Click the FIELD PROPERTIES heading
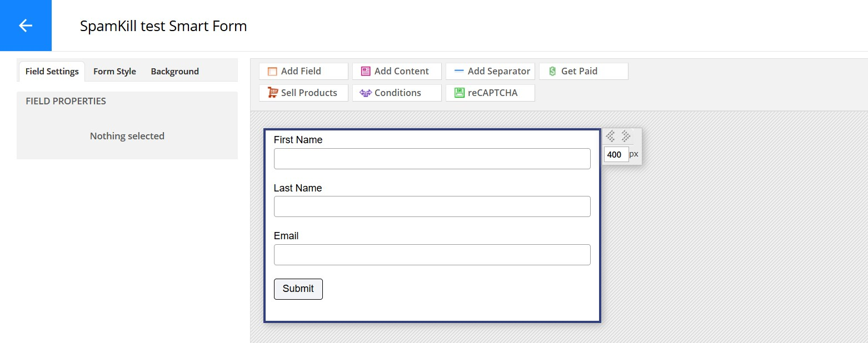This screenshot has width=868, height=343. point(66,101)
